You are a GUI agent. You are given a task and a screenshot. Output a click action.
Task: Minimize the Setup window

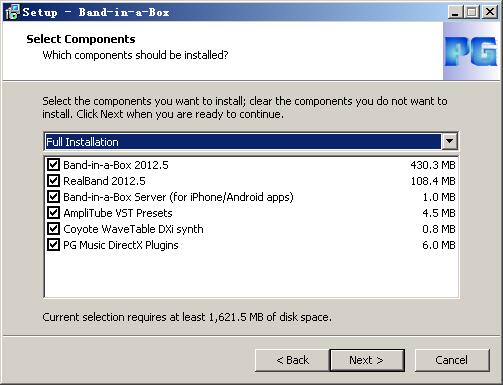455,12
